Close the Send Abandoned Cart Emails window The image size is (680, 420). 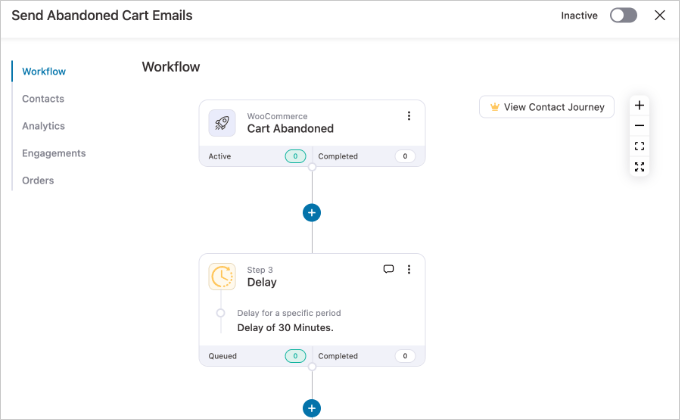point(659,16)
